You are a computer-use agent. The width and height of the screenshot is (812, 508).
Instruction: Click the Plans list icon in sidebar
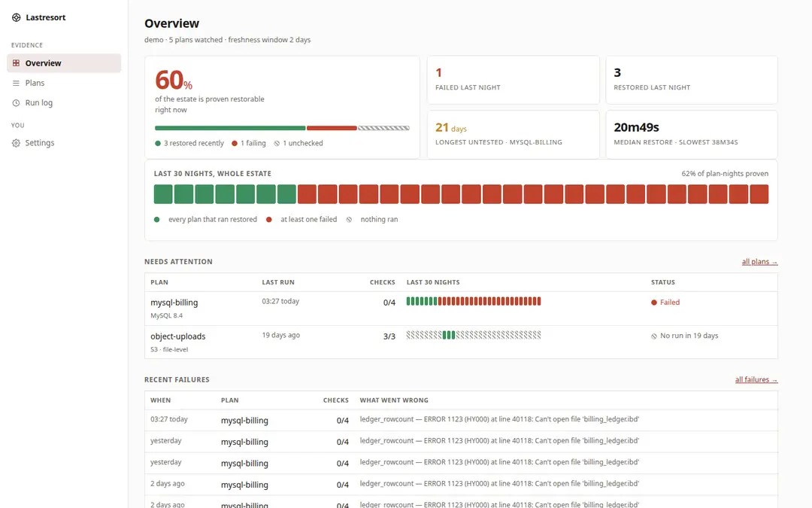(x=16, y=83)
